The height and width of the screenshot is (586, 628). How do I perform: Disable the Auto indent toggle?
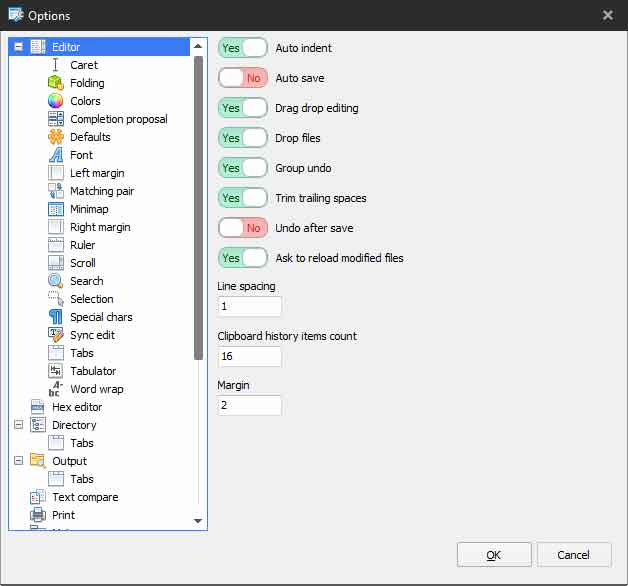[243, 48]
